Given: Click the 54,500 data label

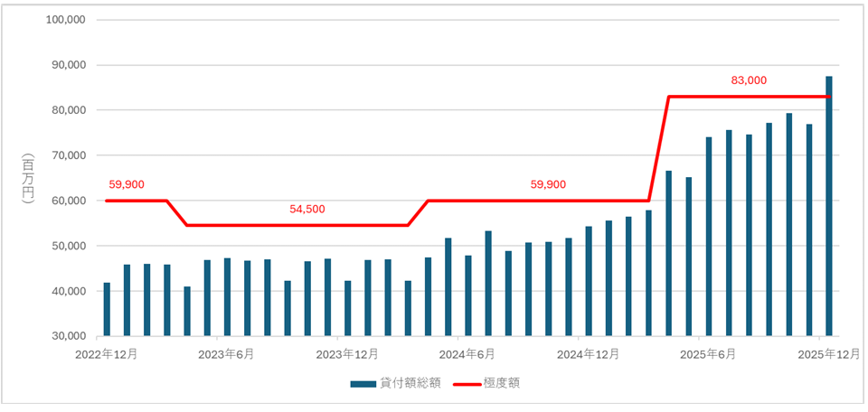Looking at the screenshot, I should (x=307, y=210).
